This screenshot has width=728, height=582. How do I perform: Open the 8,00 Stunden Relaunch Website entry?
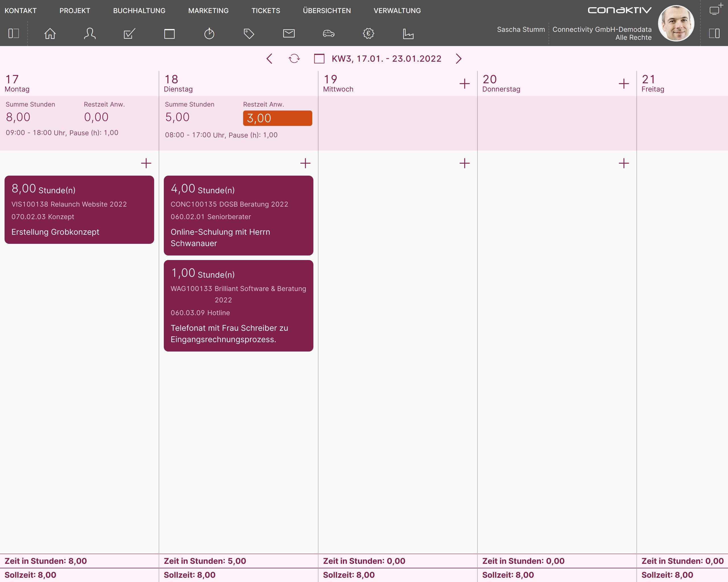pyautogui.click(x=79, y=209)
